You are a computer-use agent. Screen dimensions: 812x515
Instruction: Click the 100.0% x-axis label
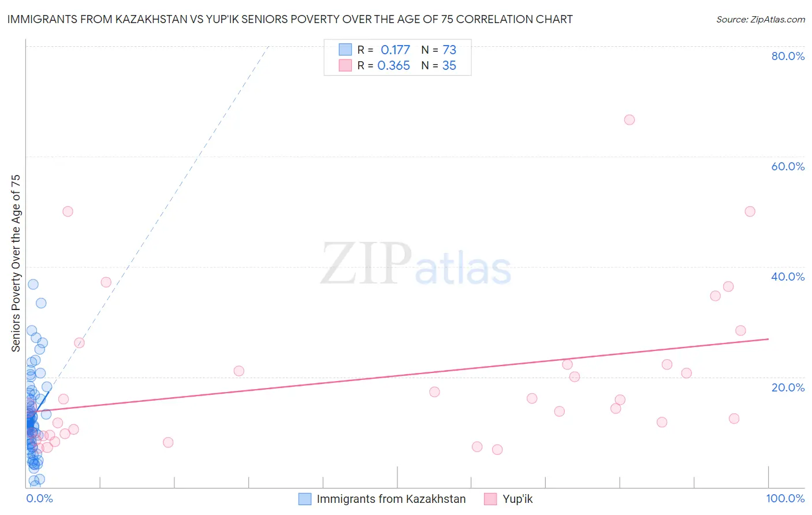785,498
